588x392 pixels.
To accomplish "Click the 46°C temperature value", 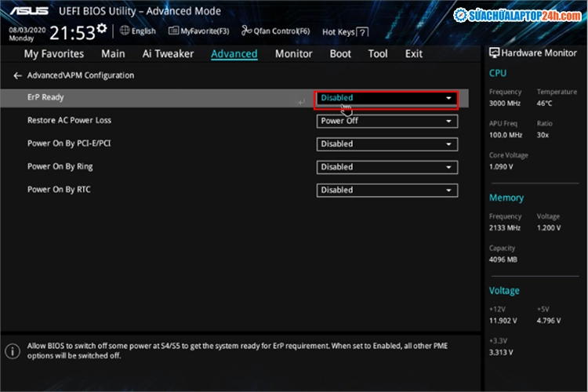I will tap(544, 103).
